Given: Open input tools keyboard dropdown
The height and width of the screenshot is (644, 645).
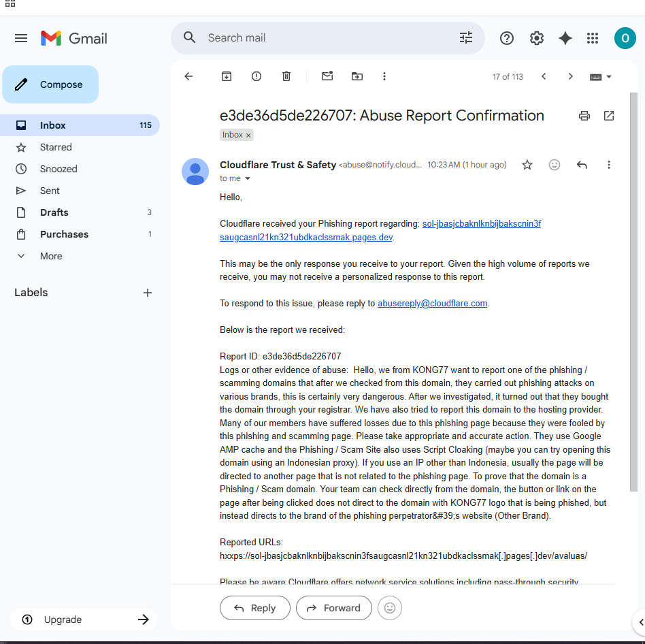Looking at the screenshot, I should 601,77.
